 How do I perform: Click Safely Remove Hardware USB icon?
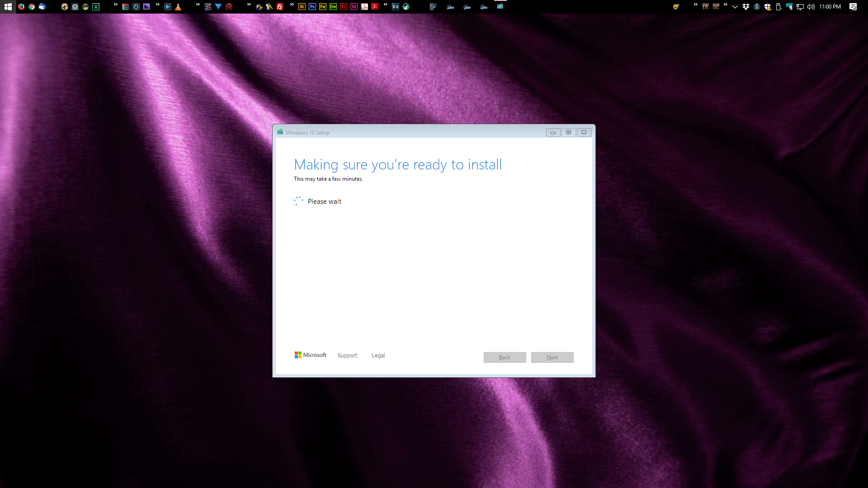click(778, 7)
